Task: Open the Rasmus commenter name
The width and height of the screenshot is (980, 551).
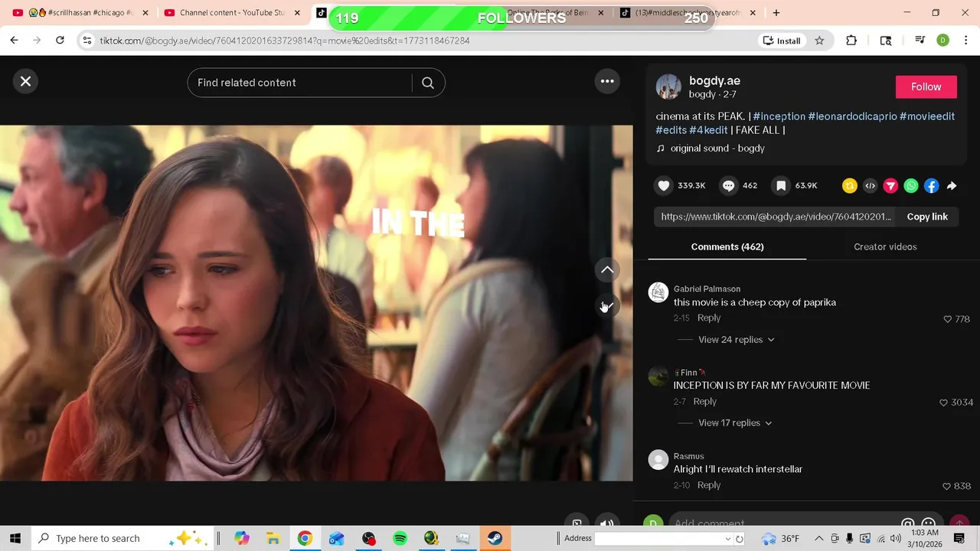Action: pyautogui.click(x=688, y=456)
